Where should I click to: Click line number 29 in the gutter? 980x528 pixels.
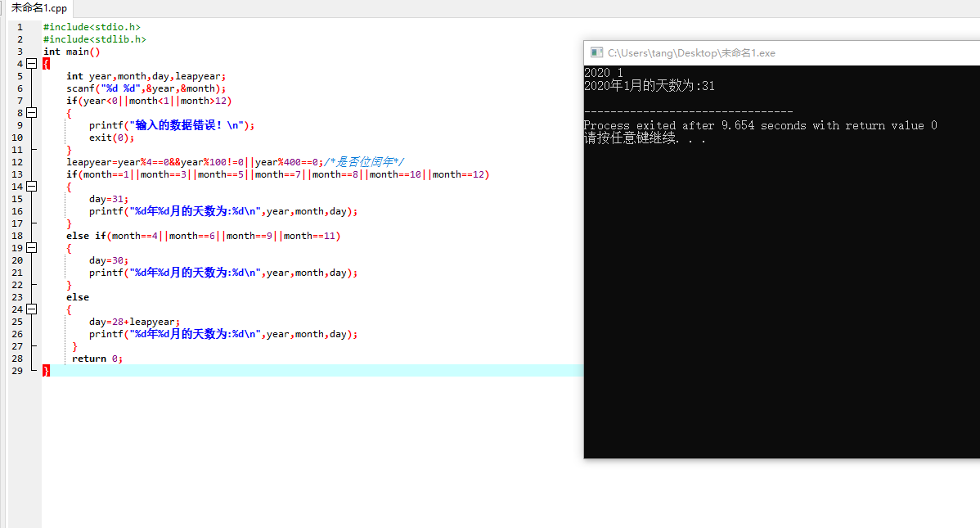tap(17, 371)
